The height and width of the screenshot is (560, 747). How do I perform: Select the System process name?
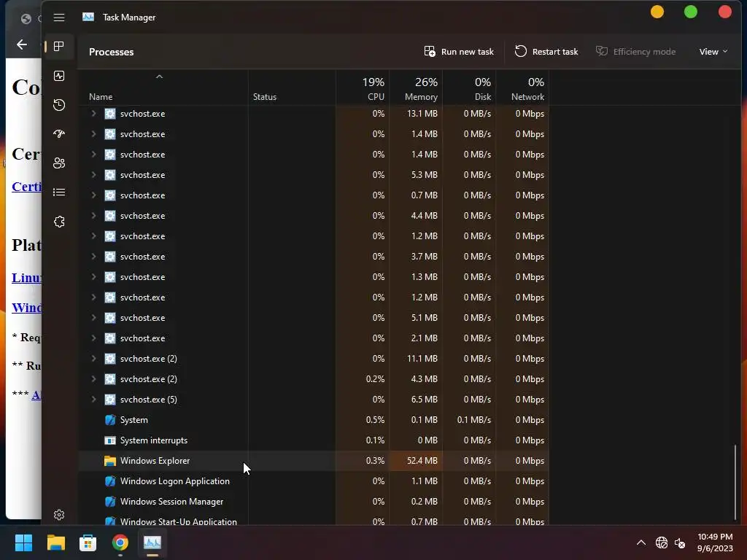point(134,420)
